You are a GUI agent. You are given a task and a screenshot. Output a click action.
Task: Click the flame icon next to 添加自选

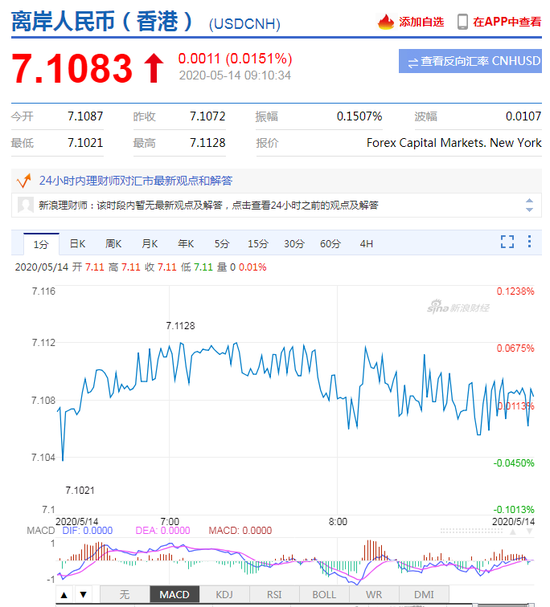tap(386, 22)
